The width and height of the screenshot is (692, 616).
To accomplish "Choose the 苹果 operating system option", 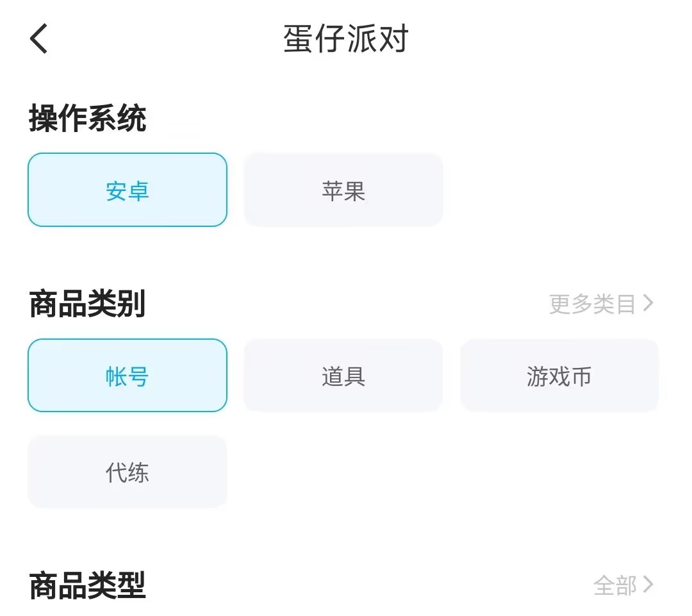I will click(x=343, y=190).
